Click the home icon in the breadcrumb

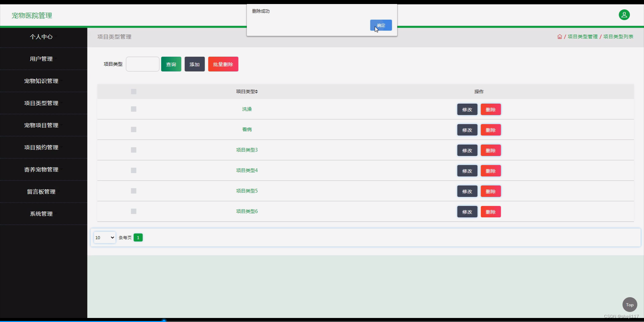pos(559,37)
